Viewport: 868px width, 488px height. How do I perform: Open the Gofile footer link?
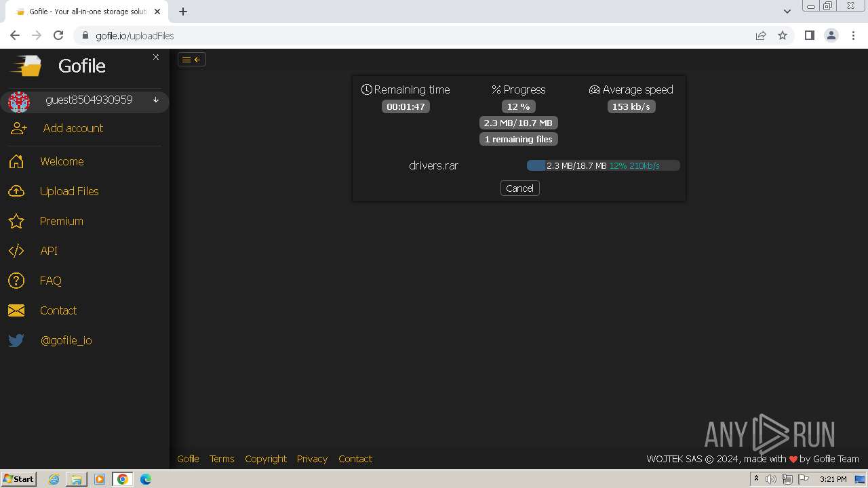[x=189, y=459]
